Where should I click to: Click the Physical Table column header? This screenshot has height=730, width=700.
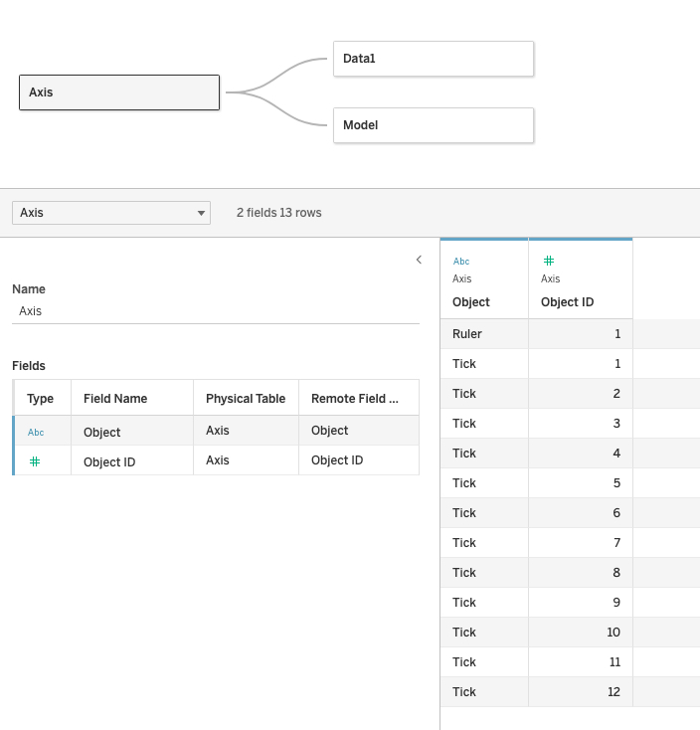pyautogui.click(x=246, y=398)
